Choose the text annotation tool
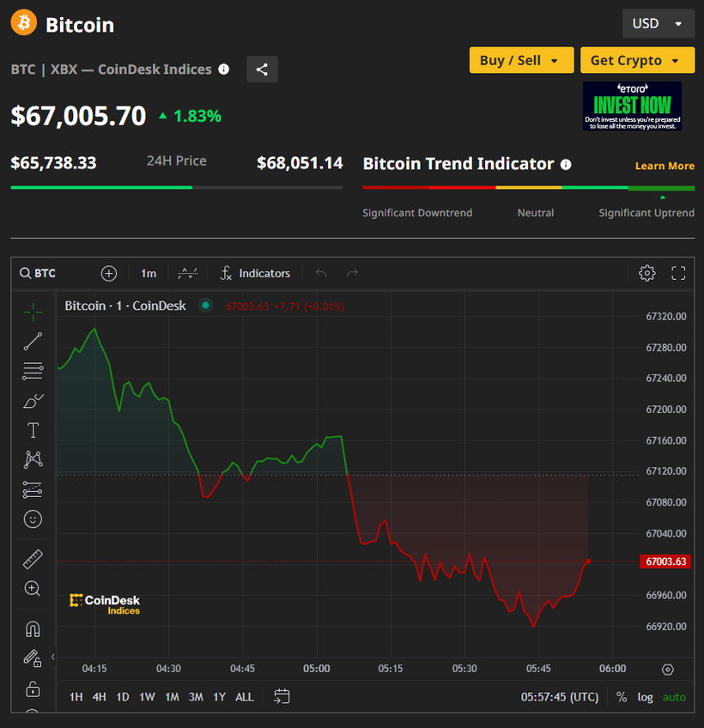 click(x=33, y=430)
